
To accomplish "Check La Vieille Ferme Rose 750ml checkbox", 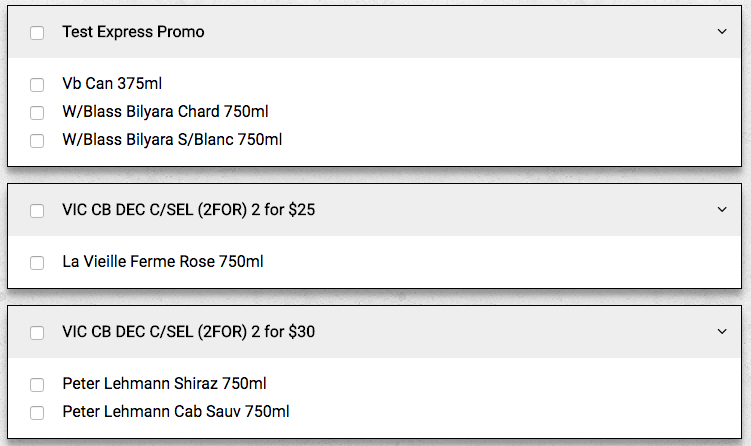I will (x=37, y=263).
